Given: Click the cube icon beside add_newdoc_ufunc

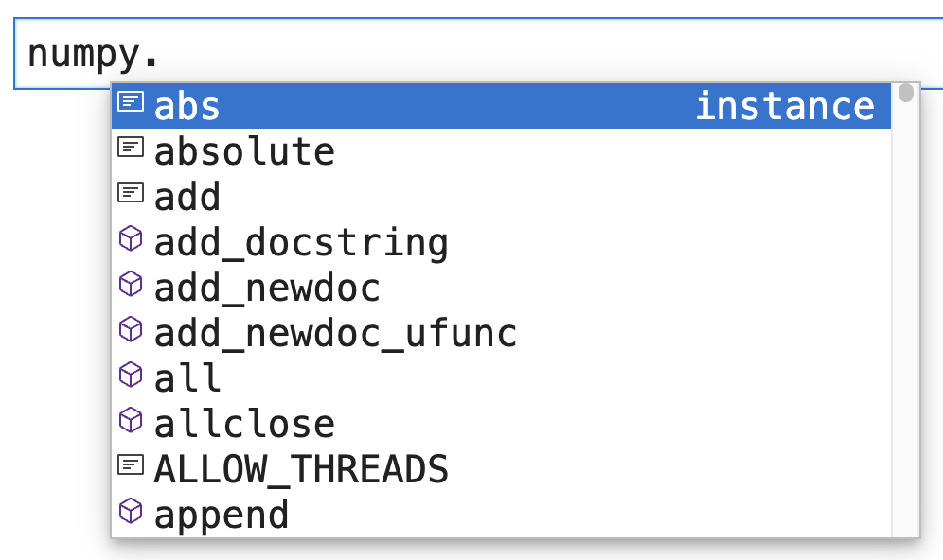Looking at the screenshot, I should (x=130, y=329).
